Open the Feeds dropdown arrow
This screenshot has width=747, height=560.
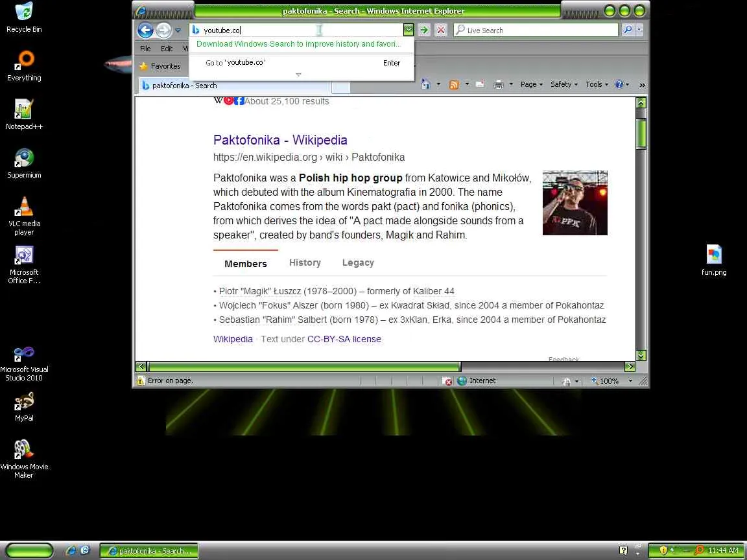point(467,84)
